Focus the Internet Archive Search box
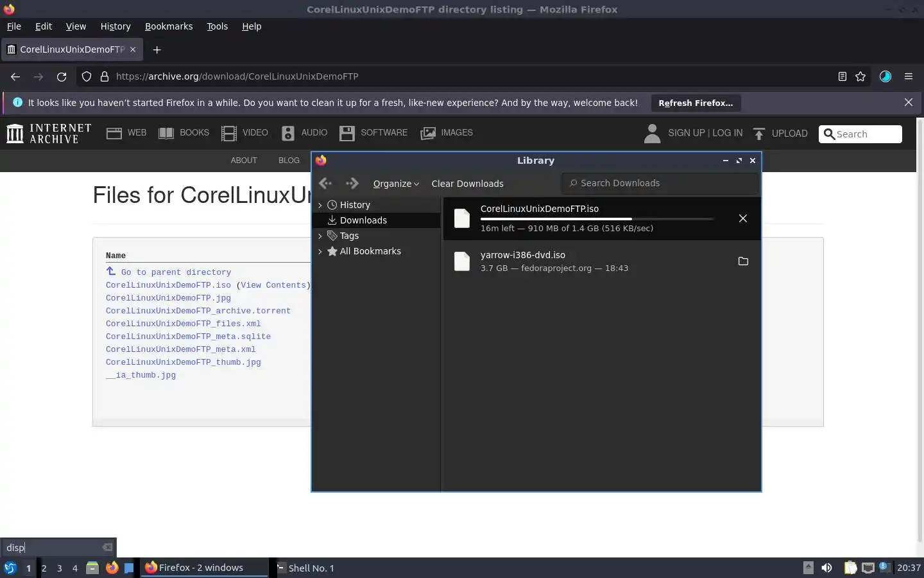Viewport: 924px width, 578px height. click(860, 134)
